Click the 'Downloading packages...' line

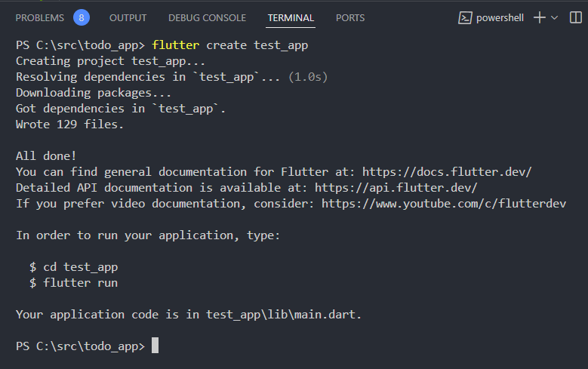click(94, 93)
